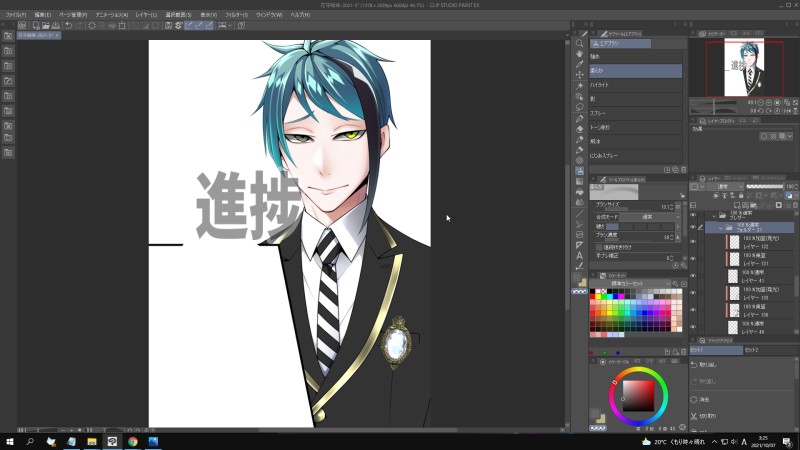The height and width of the screenshot is (450, 800).
Task: Open the palette color dropdown in the Layer panel
Action: 696,187
